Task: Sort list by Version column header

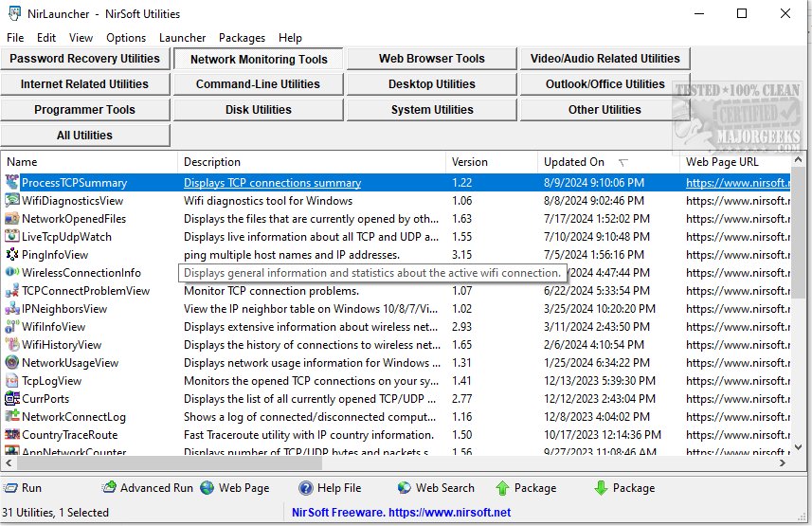Action: 492,162
